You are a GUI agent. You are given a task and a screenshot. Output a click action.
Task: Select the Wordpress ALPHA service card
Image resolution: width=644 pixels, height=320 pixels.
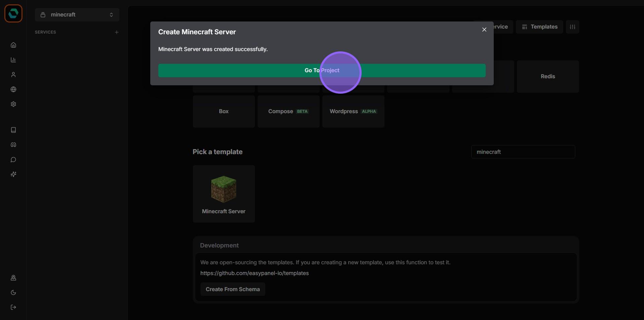[353, 111]
